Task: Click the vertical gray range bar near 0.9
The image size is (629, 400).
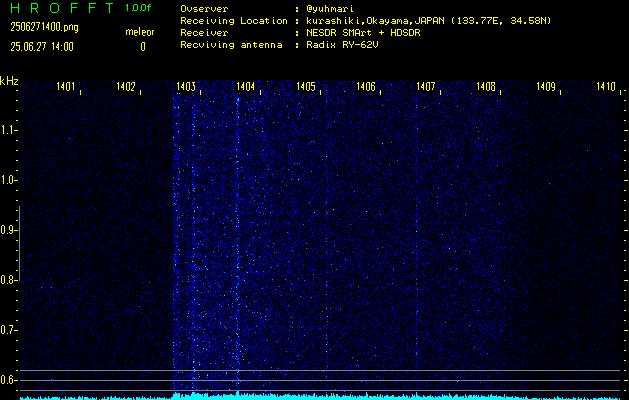Action: coord(19,244)
